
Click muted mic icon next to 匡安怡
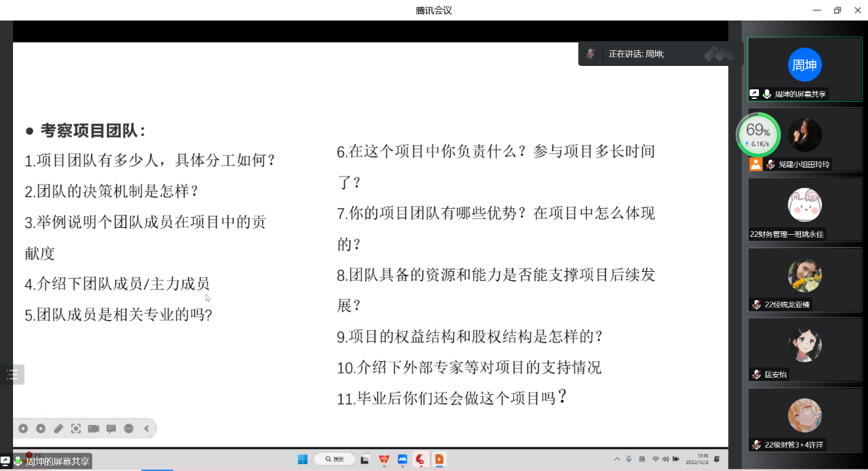[x=756, y=374]
